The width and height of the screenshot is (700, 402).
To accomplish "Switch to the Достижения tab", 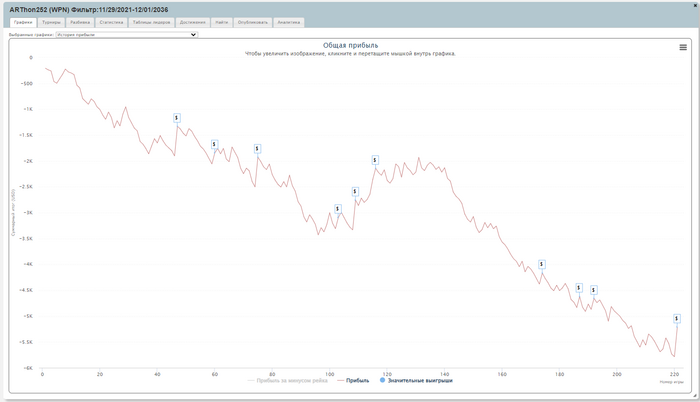I will (192, 22).
